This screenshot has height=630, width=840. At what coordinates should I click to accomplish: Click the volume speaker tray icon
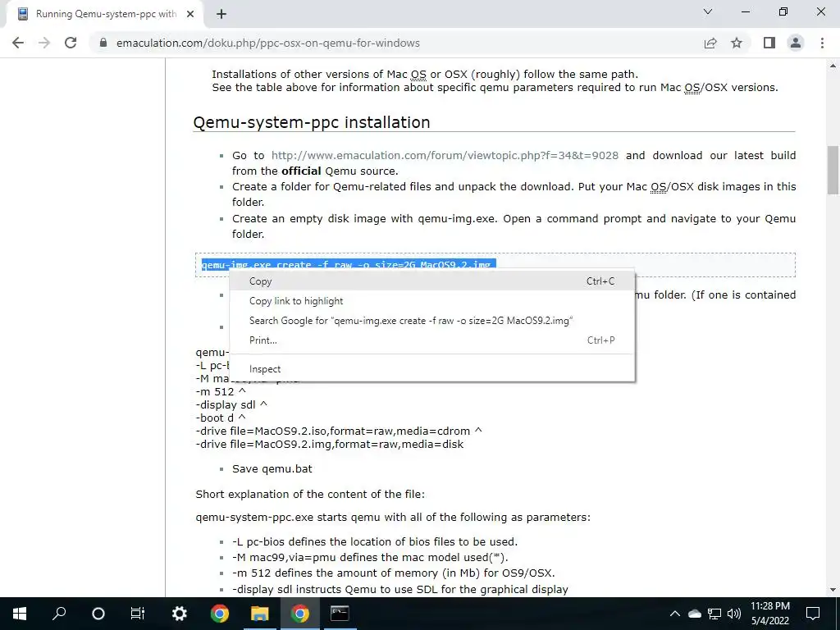[734, 614]
